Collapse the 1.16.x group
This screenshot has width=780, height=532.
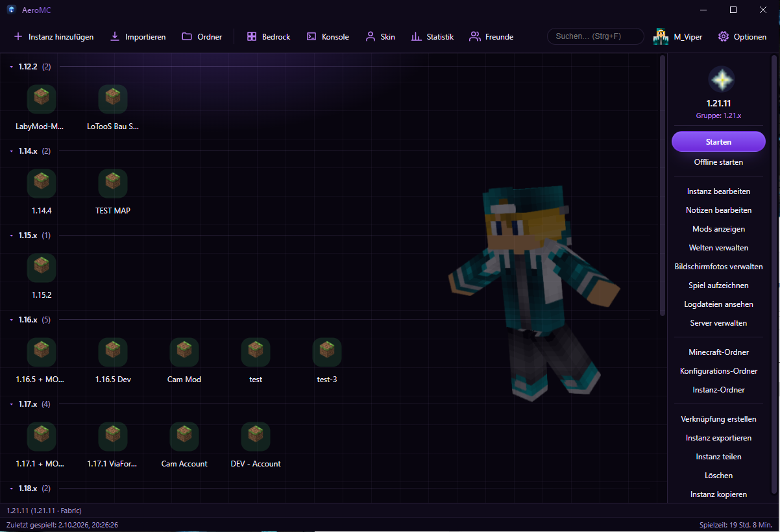(x=12, y=320)
